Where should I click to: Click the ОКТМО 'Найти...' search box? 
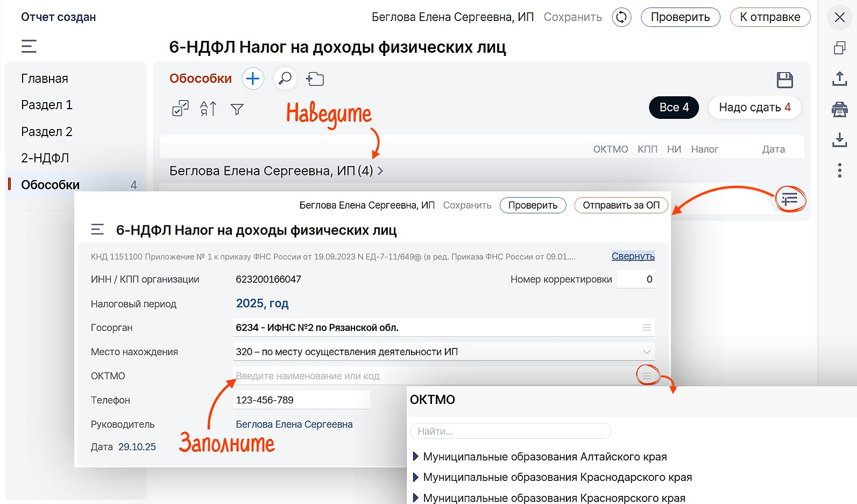tap(510, 431)
